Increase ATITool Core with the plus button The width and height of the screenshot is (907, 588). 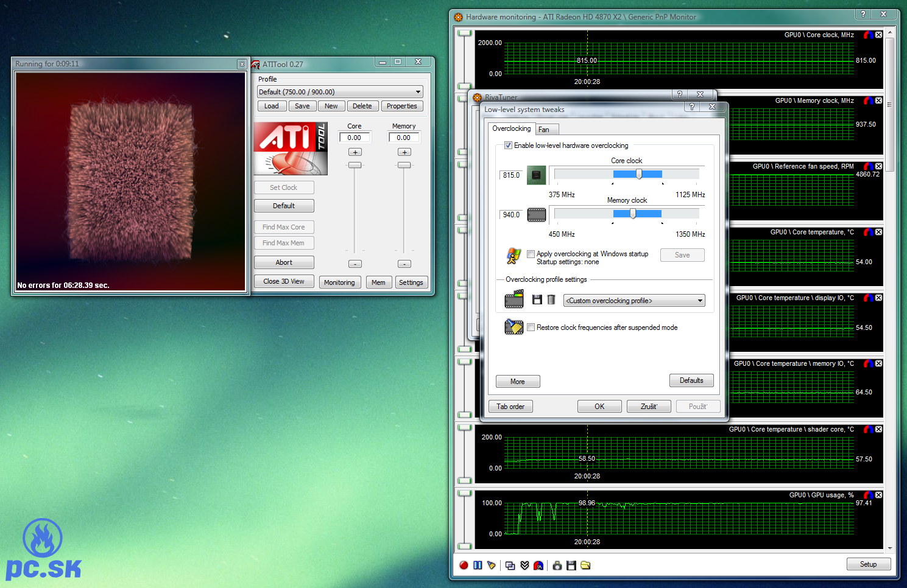coord(355,152)
